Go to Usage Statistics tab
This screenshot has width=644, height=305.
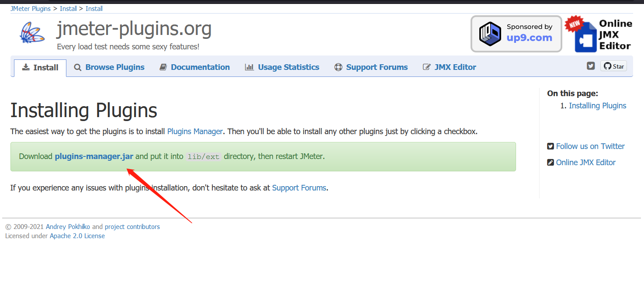282,67
